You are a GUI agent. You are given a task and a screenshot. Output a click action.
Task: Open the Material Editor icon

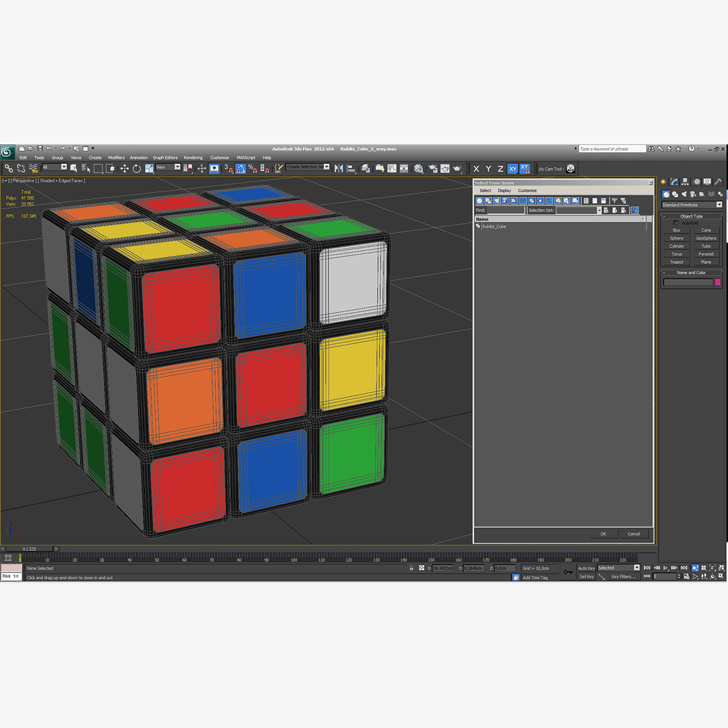(x=418, y=168)
